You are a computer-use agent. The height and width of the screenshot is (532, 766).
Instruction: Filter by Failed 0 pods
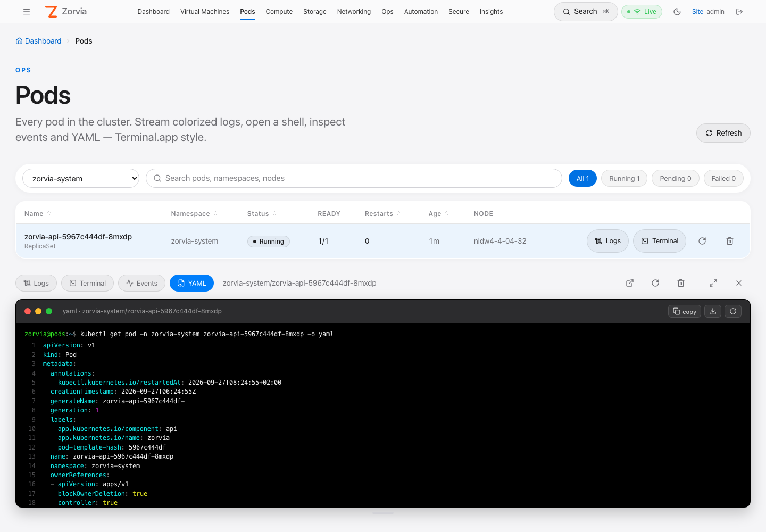[x=723, y=178]
